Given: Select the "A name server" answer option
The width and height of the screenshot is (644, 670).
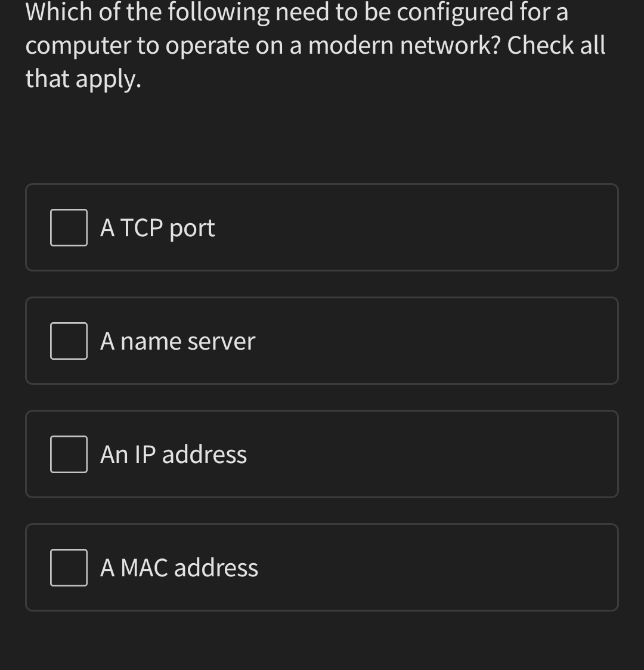Looking at the screenshot, I should point(322,341).
